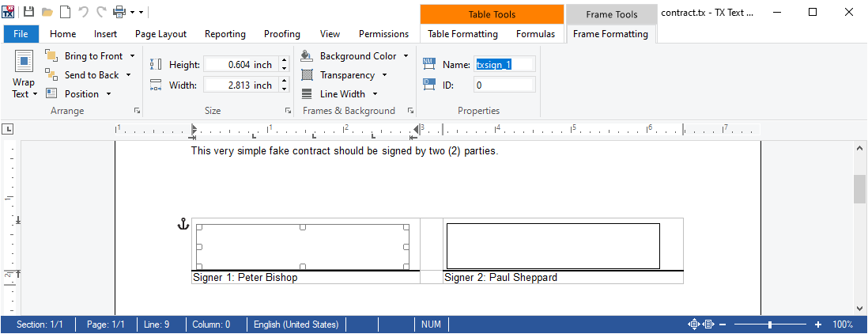Open the Page Layout tab

tap(161, 34)
